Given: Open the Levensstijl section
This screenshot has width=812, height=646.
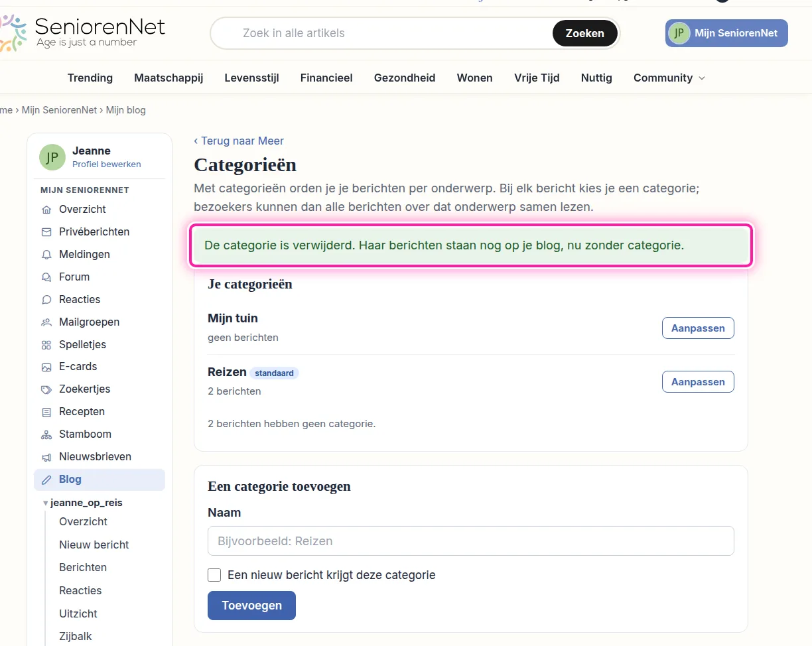Looking at the screenshot, I should point(251,78).
